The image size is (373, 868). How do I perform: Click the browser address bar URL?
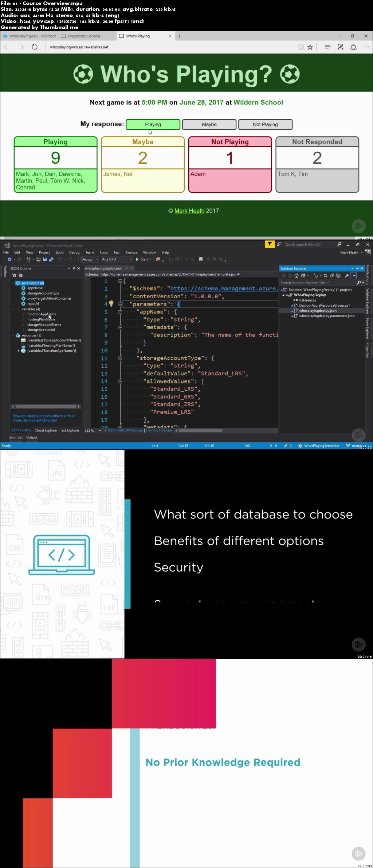79,47
